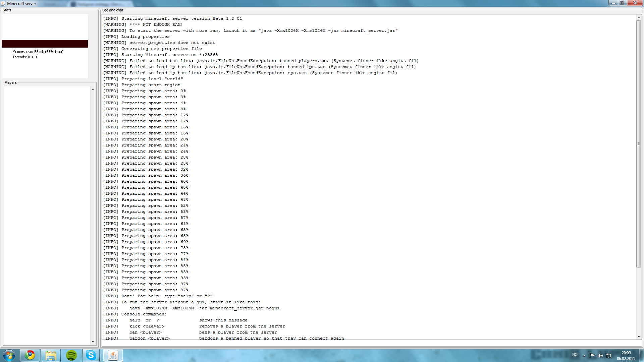The width and height of the screenshot is (644, 362).
Task: Click the 'Preparing spawn area: 77%' line
Action: (x=146, y=254)
